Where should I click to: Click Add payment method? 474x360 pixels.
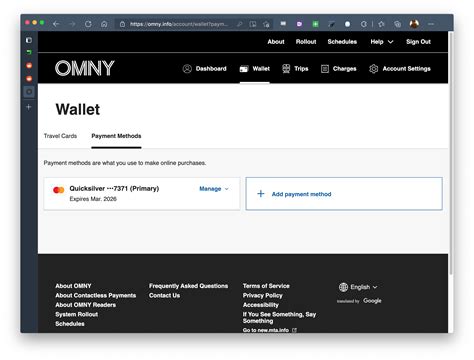pos(344,194)
